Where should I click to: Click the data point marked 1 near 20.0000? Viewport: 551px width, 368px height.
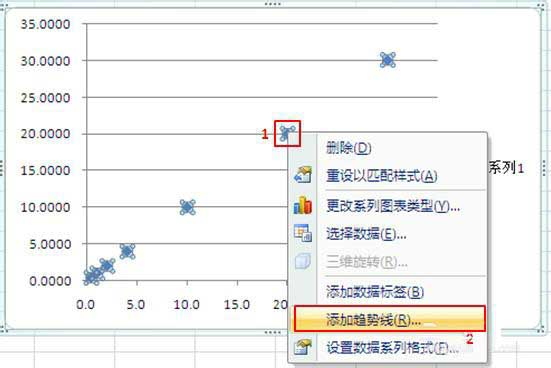287,134
